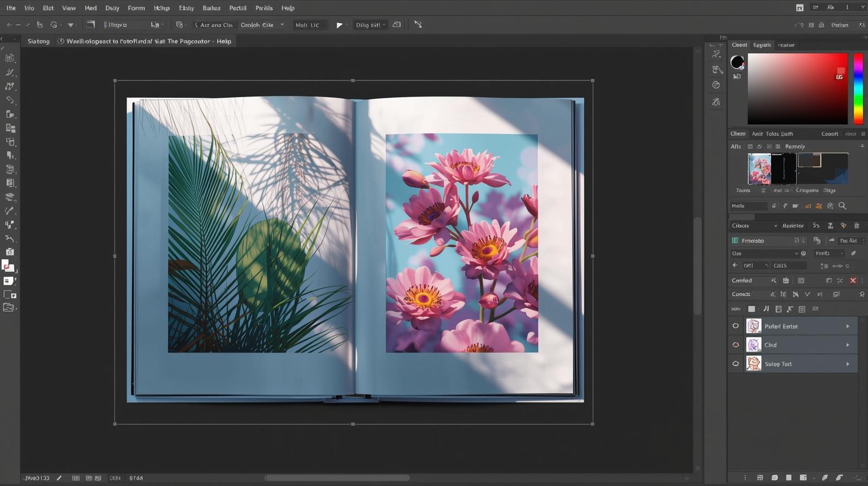Hide the Purlerl Esitot layer
The image size is (868, 486).
tap(736, 326)
